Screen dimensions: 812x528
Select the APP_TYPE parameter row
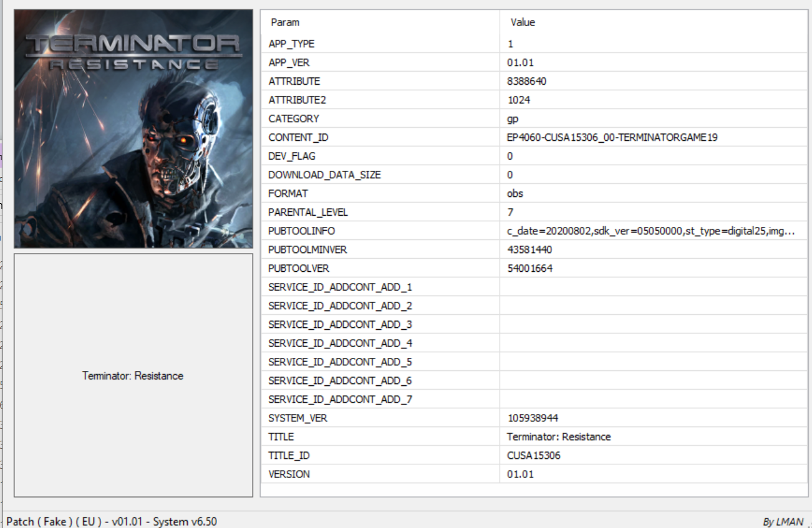[291, 44]
